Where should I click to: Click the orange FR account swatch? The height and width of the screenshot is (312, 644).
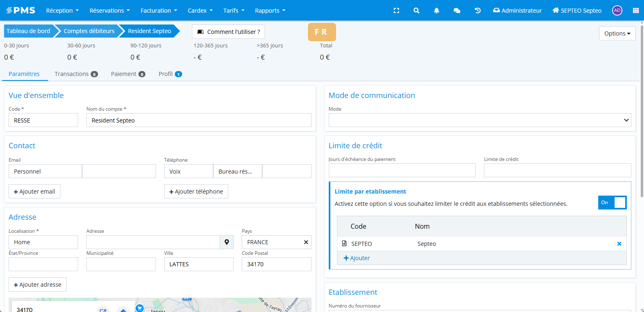point(321,32)
